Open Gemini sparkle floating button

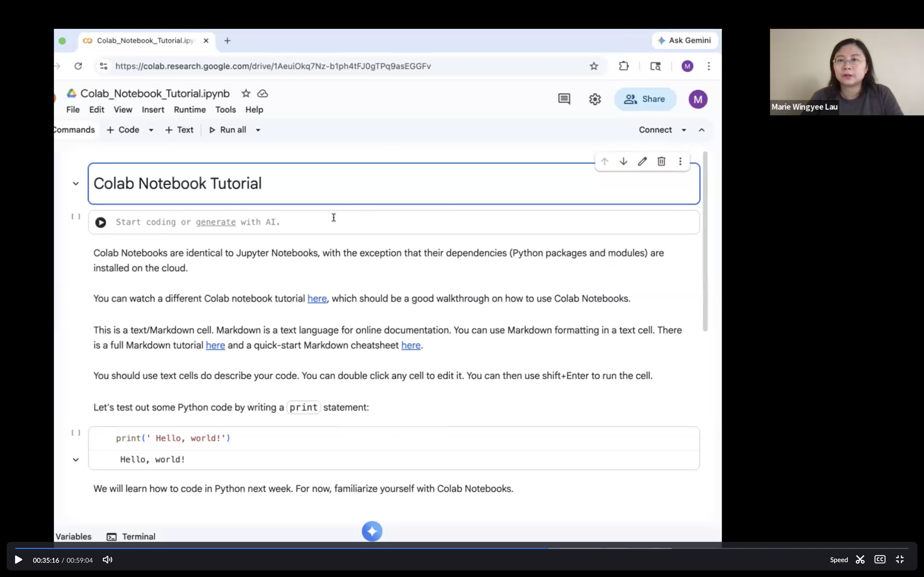point(372,531)
